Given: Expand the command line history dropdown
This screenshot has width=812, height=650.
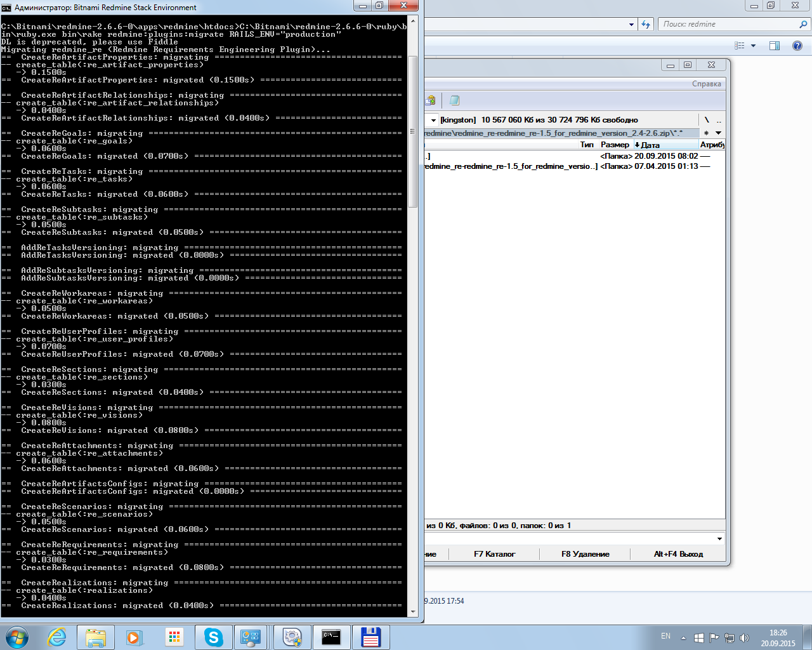Looking at the screenshot, I should point(719,539).
